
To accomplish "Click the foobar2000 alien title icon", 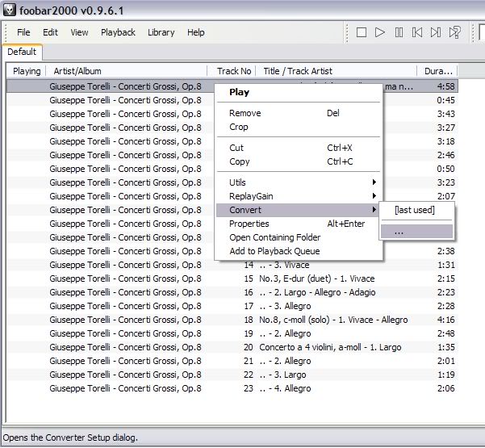I will click(9, 10).
